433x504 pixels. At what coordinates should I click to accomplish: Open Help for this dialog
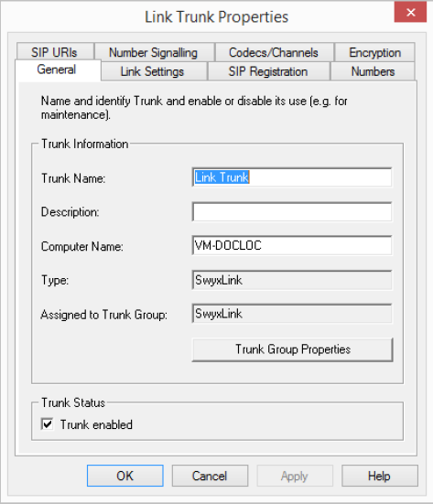click(380, 476)
